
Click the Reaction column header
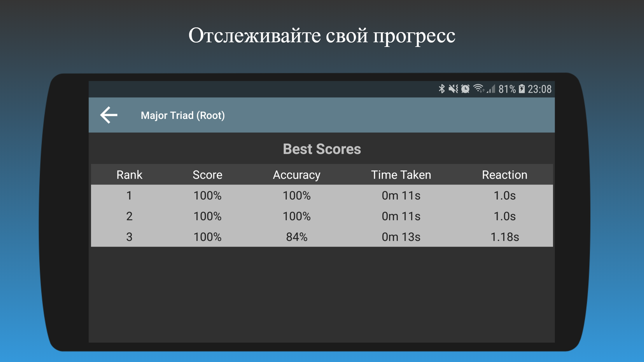pos(504,175)
